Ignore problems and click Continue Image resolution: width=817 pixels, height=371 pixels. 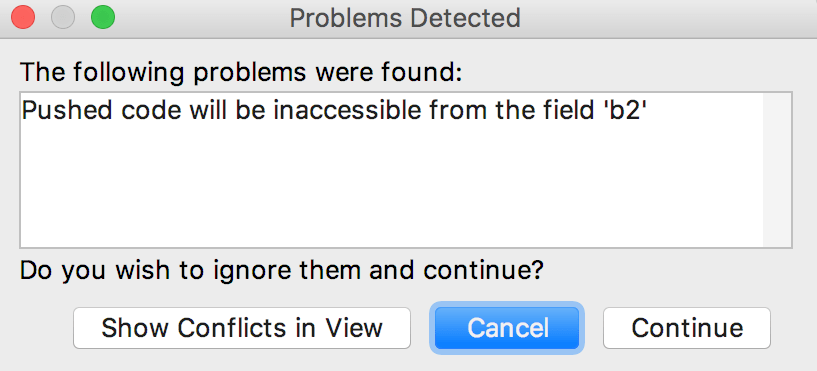(x=687, y=328)
